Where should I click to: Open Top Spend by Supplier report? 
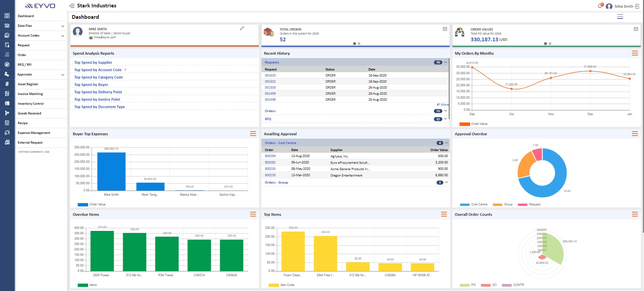pyautogui.click(x=93, y=62)
